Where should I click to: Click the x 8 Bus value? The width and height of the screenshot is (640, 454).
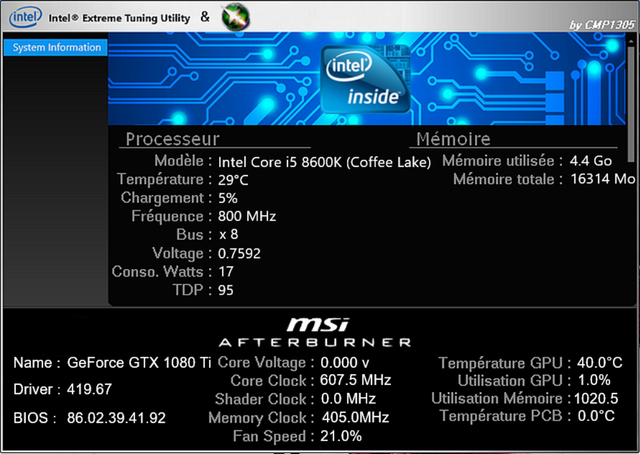coord(229,234)
